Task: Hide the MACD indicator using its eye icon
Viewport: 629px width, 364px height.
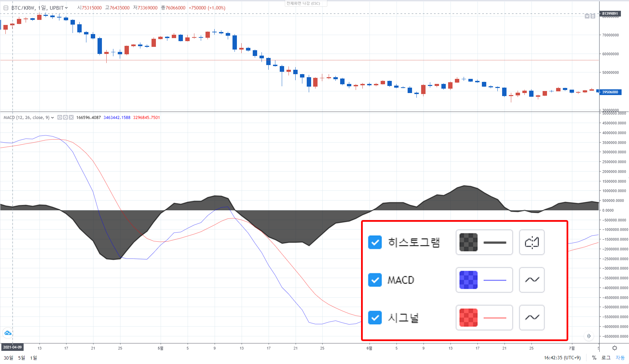Action: tap(60, 117)
